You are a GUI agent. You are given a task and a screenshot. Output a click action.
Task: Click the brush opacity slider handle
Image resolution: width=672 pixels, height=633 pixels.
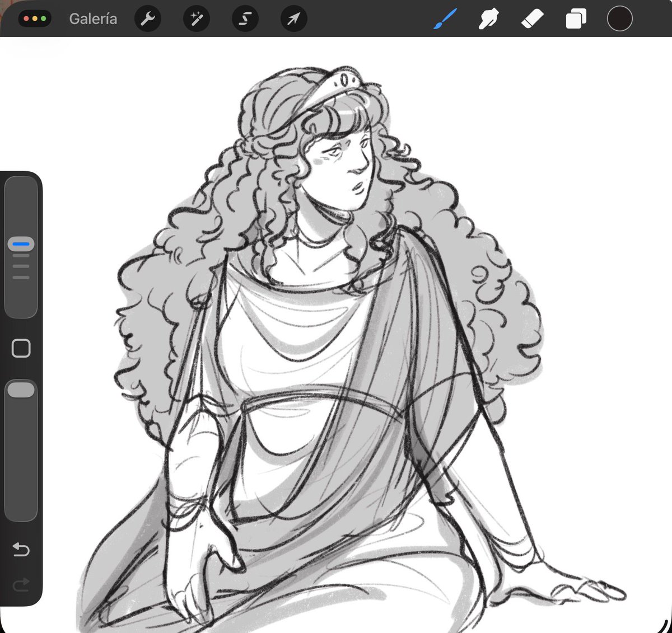point(21,390)
